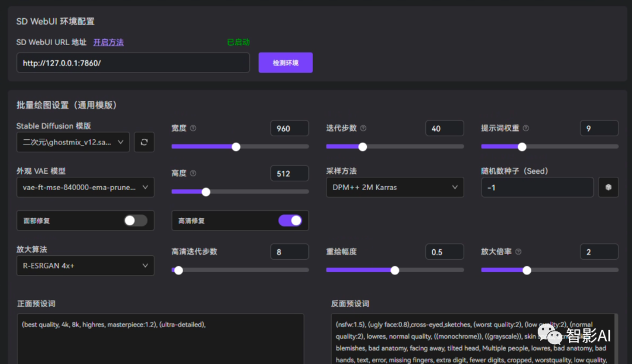
Task: Refresh the Stable Diffusion model list
Action: [x=144, y=142]
